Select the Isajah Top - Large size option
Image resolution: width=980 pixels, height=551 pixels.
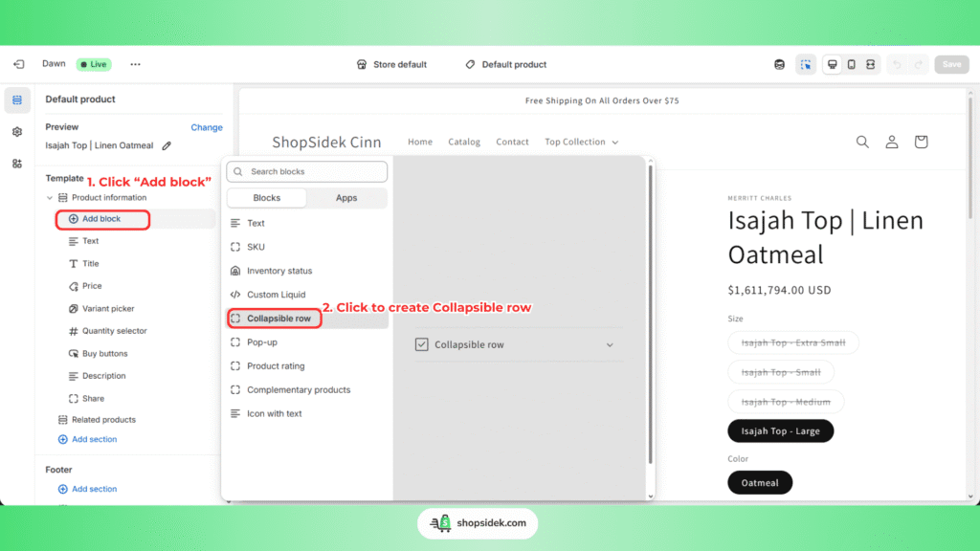coord(780,431)
